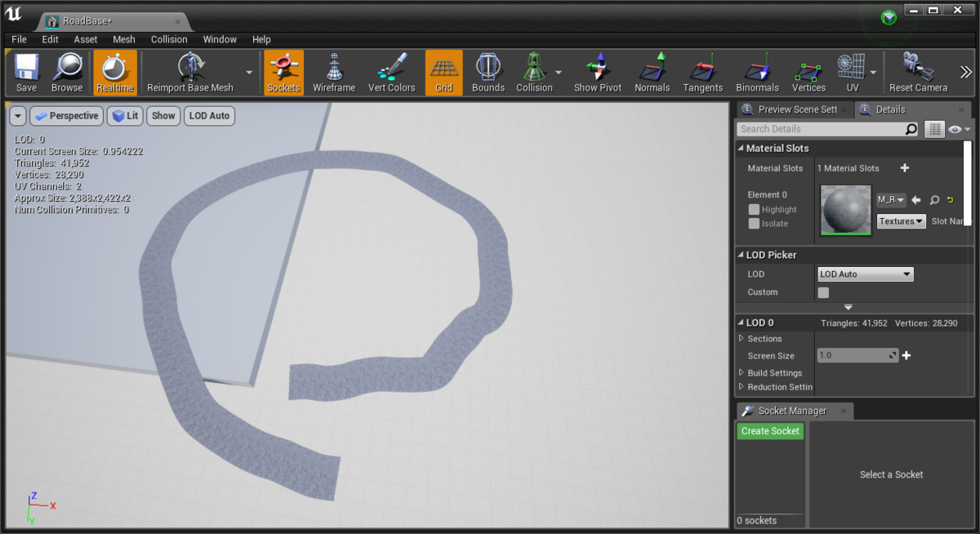Image resolution: width=980 pixels, height=534 pixels.
Task: Click the Screen Size value field
Action: point(857,356)
